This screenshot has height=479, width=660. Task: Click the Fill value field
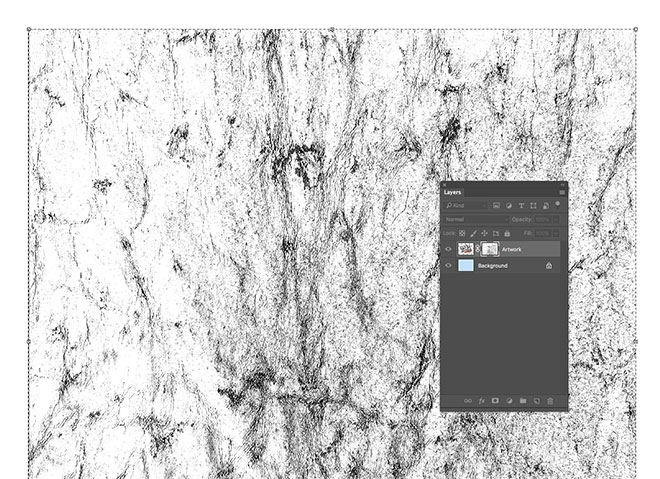(x=543, y=233)
